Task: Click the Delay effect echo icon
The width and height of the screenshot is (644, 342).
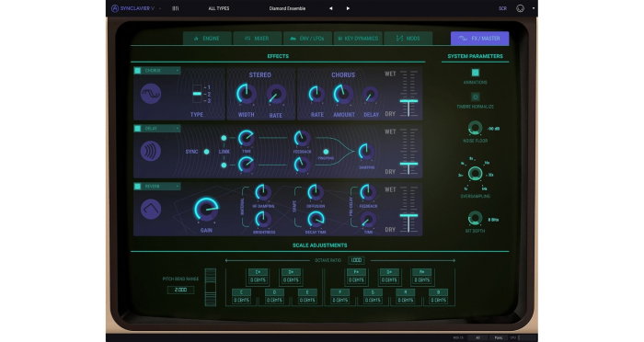Action: [x=151, y=151]
